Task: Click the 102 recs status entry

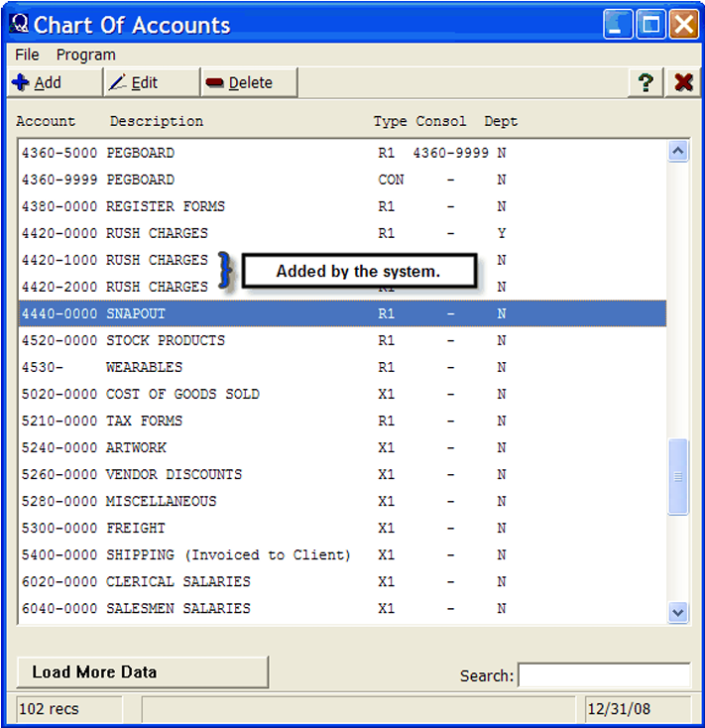Action: coord(69,709)
